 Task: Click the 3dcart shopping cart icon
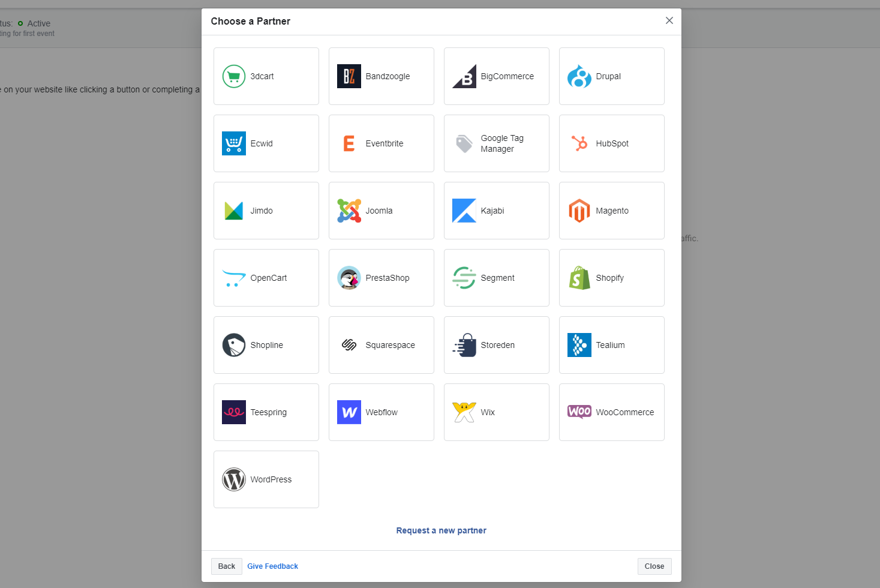point(233,76)
